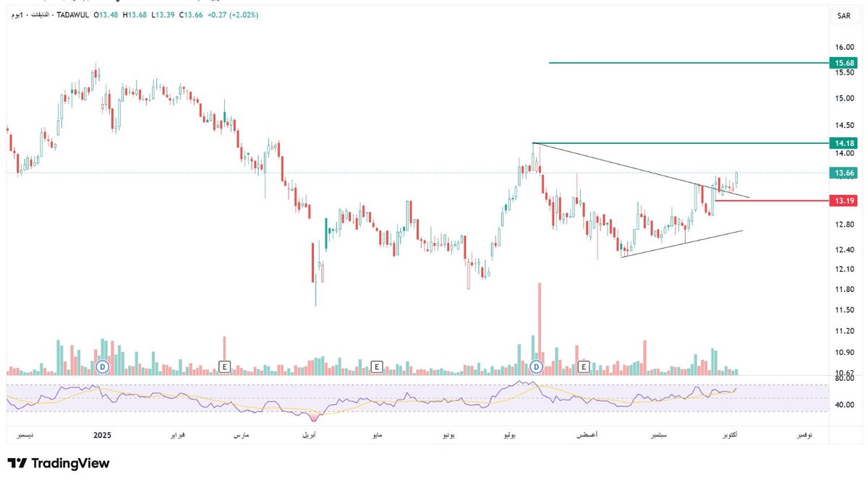The width and height of the screenshot is (868, 482).
Task: Click the RSI 80.00 scale label
Action: 845,379
